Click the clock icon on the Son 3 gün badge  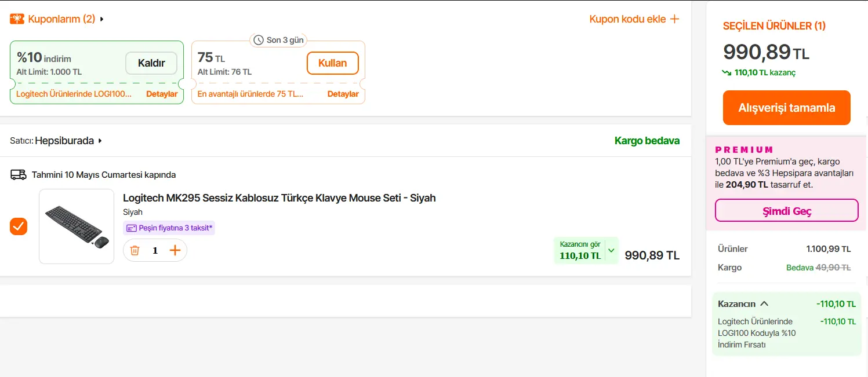point(259,40)
